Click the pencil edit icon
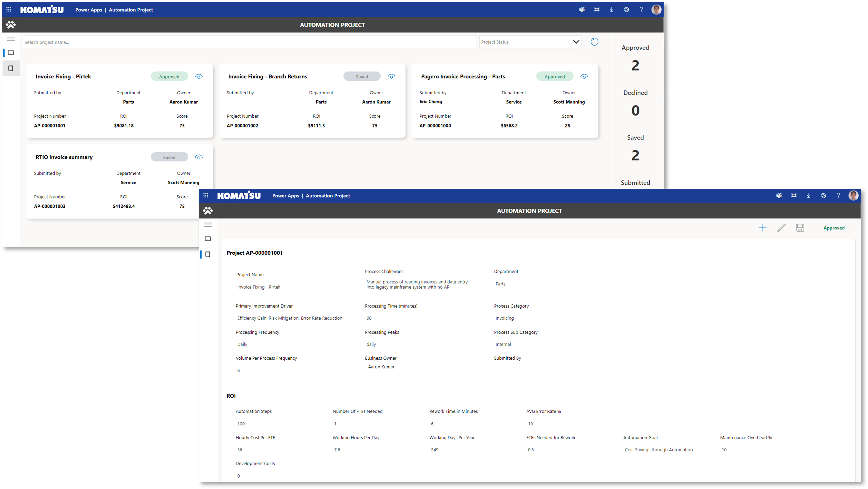The image size is (868, 489). [x=781, y=228]
